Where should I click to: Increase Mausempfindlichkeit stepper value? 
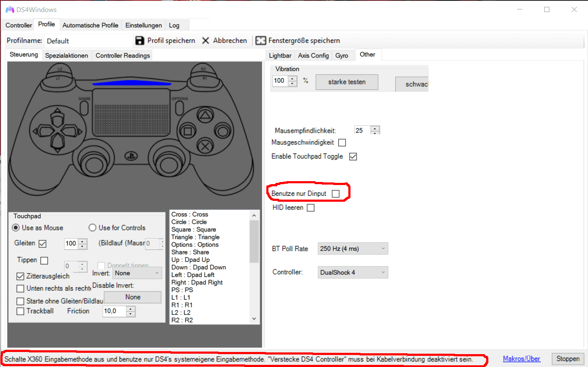(x=375, y=128)
